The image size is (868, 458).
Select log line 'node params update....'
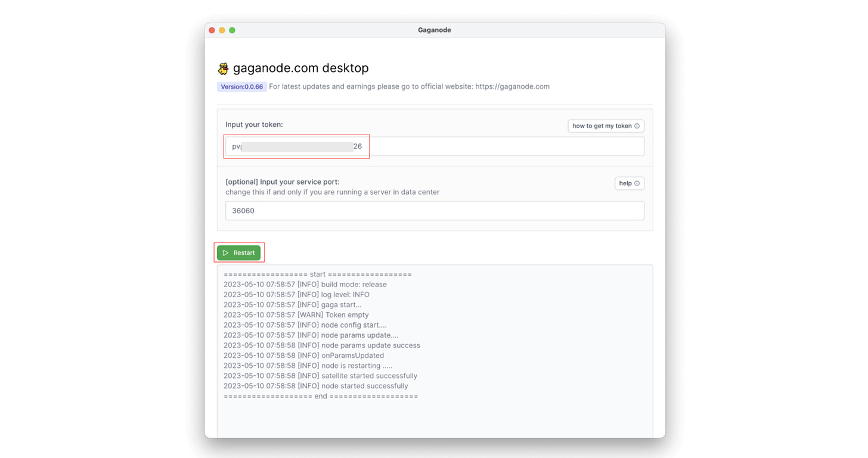311,335
